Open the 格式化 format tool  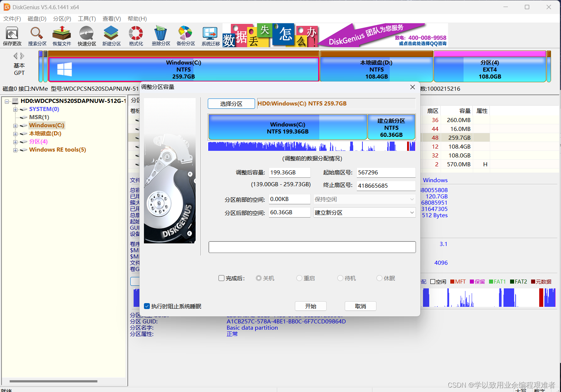coord(135,36)
